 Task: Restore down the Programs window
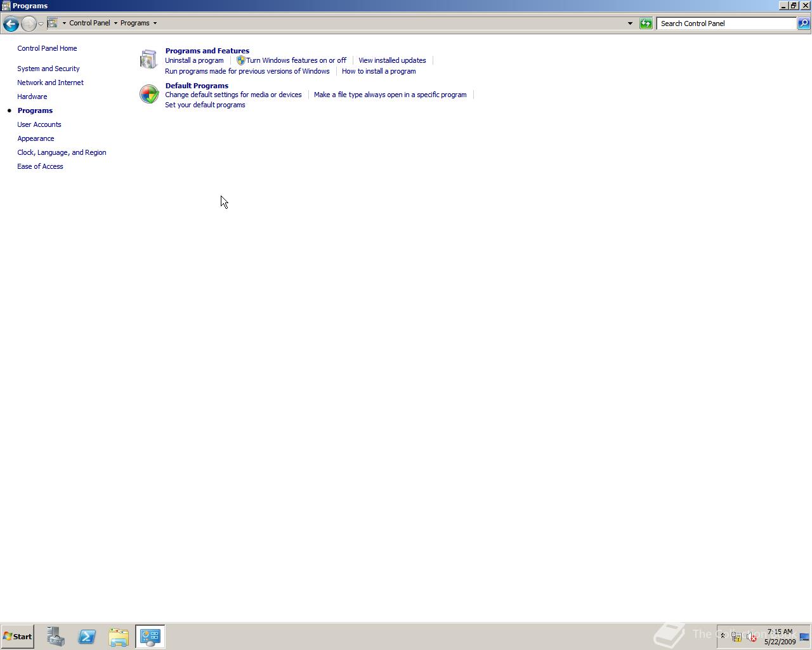pyautogui.click(x=794, y=6)
